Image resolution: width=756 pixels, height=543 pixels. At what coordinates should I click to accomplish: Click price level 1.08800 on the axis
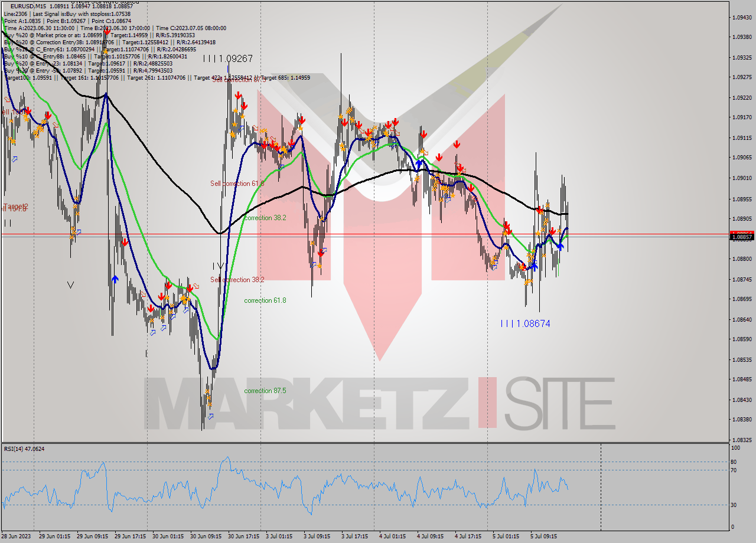click(x=741, y=259)
